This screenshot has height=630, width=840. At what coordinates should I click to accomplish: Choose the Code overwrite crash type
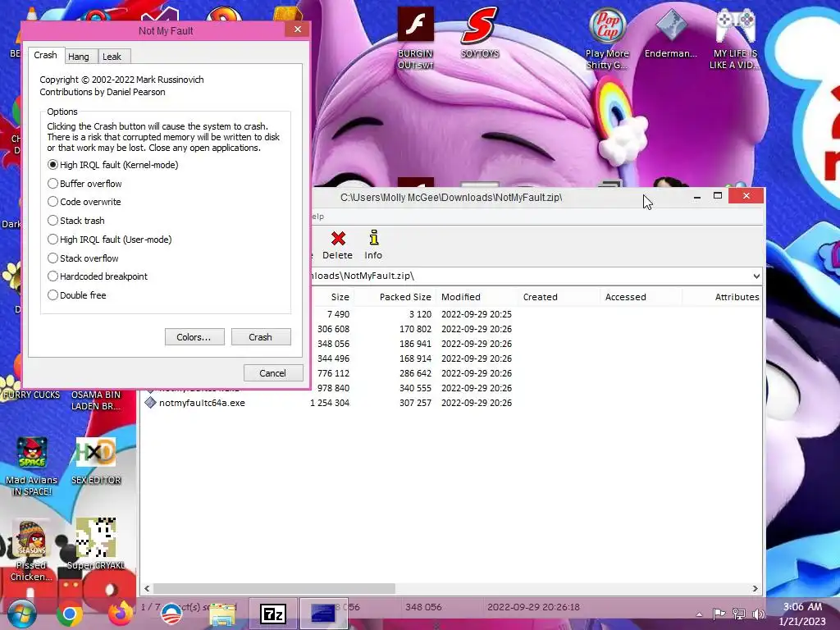(84, 202)
